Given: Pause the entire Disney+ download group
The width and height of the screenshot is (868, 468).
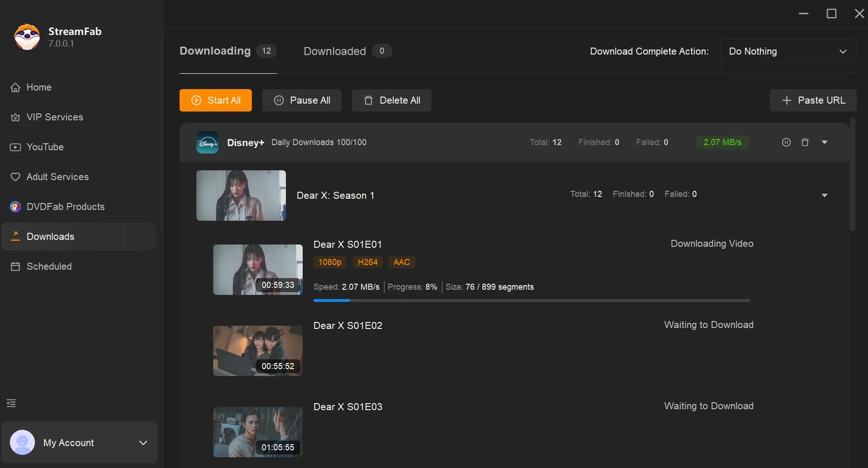Looking at the screenshot, I should (786, 142).
